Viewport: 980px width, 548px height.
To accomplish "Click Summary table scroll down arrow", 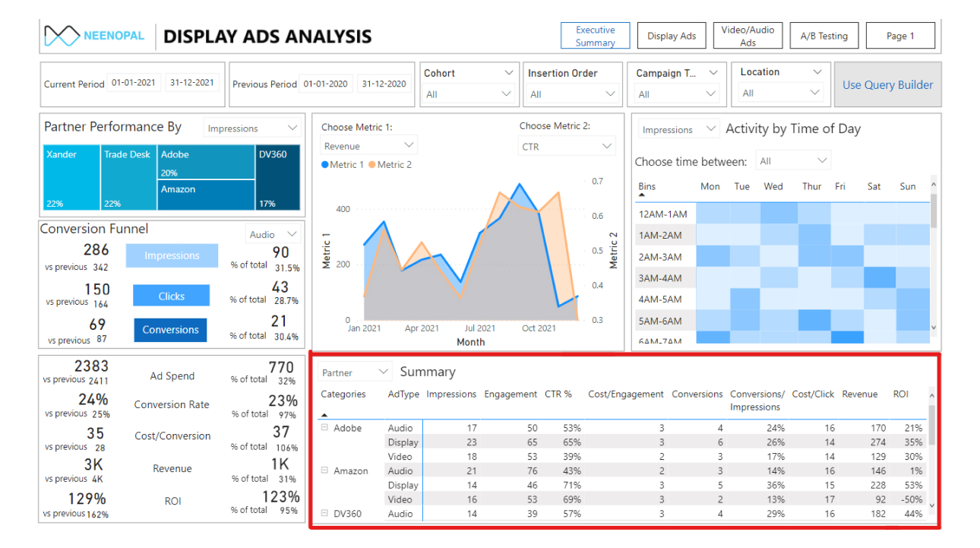I will tap(932, 505).
